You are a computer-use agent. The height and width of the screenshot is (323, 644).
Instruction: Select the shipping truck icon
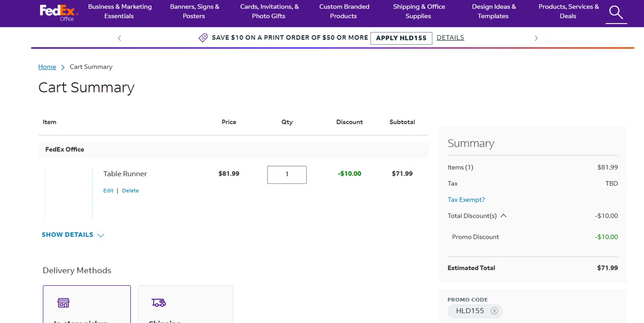[159, 303]
